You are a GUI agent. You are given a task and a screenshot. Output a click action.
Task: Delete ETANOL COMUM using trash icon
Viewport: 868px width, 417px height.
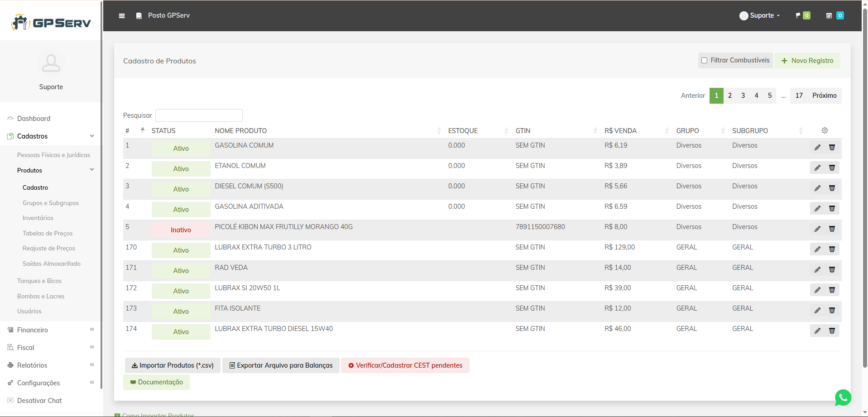832,168
